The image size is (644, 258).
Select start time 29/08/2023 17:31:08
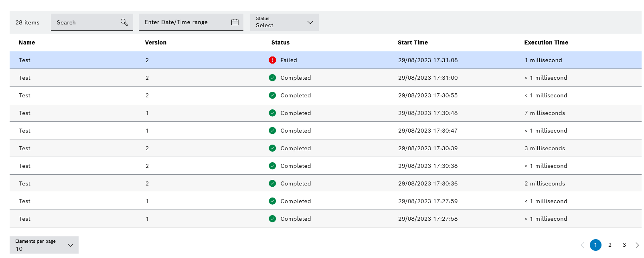coord(428,60)
